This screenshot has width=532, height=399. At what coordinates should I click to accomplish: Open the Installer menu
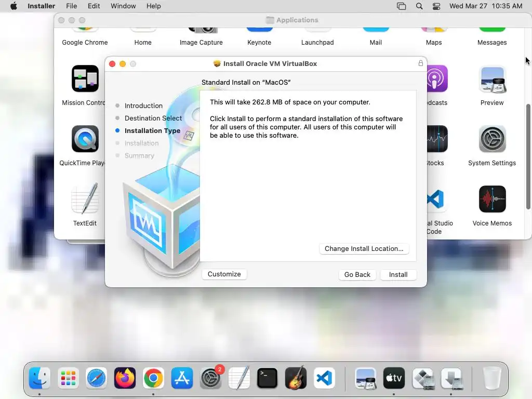[x=41, y=6]
